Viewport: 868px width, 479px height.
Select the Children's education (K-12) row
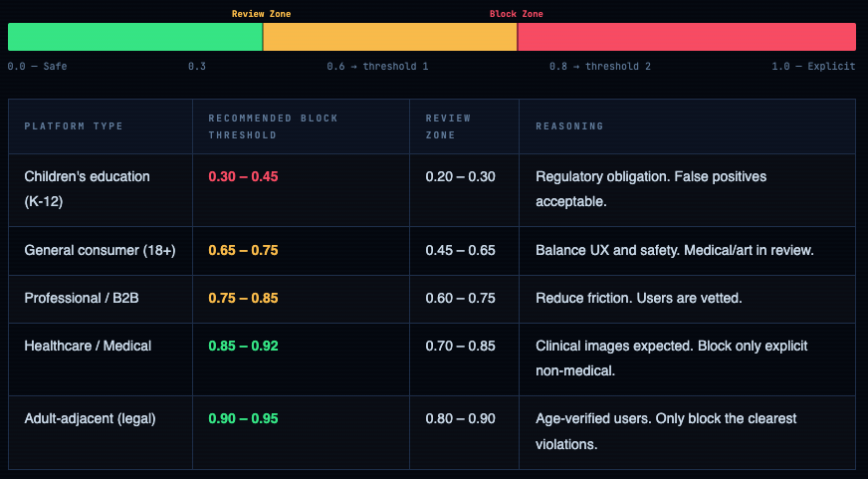point(87,189)
